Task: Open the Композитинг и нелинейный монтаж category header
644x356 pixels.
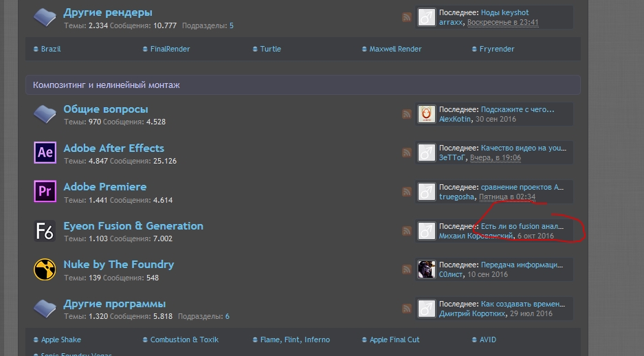Action: pos(103,85)
